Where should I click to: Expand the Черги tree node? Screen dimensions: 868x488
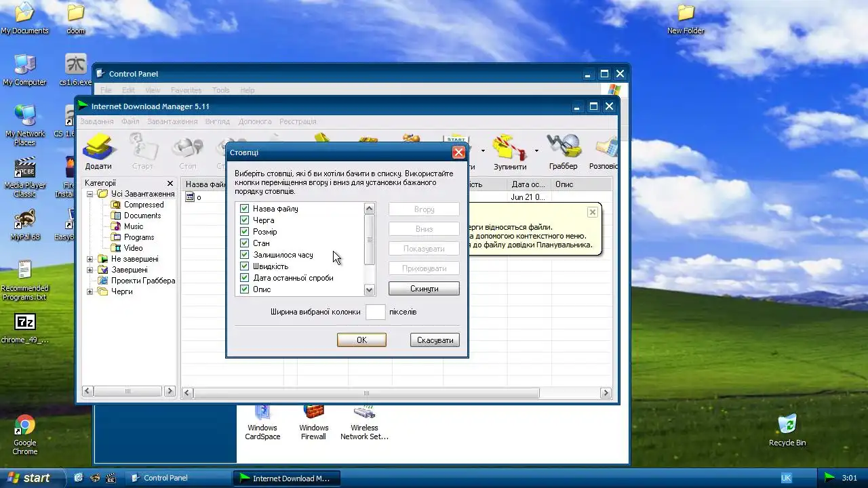90,291
